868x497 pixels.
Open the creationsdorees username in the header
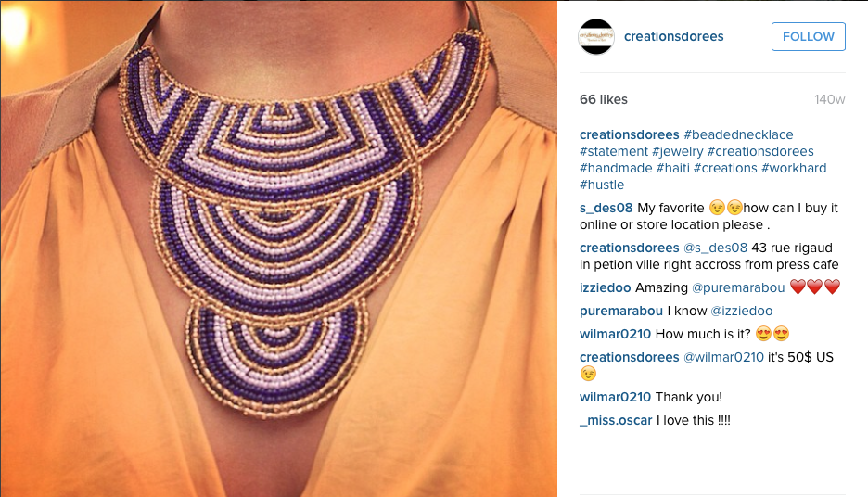coord(673,36)
